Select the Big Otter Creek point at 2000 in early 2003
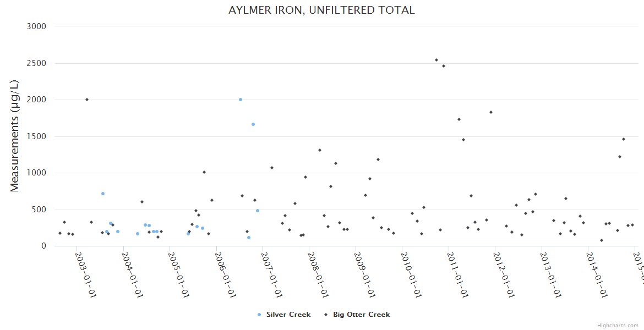Viewport: 644px width, 330px height. point(87,100)
